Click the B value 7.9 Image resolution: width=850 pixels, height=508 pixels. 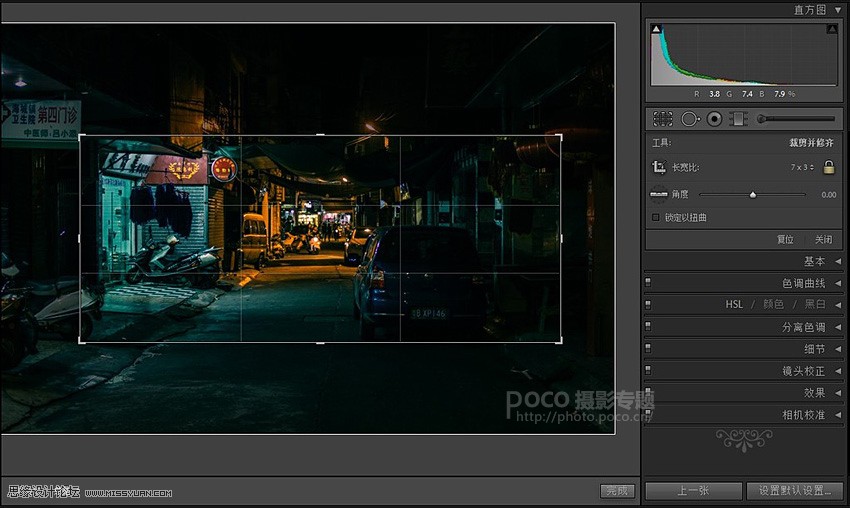click(780, 94)
